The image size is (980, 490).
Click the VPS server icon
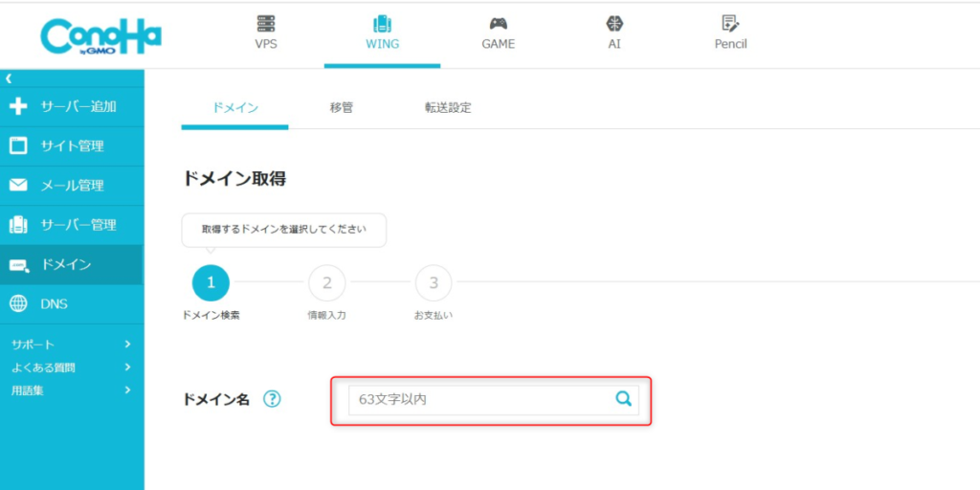tap(266, 24)
